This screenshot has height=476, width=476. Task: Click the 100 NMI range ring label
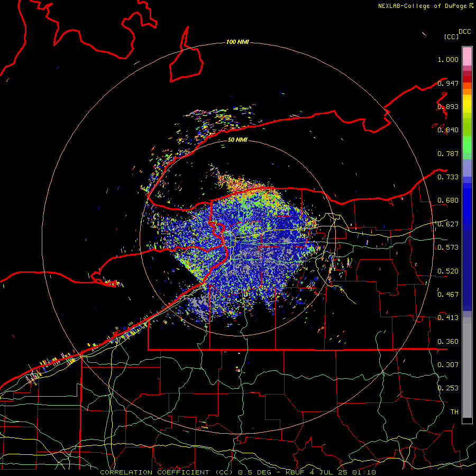point(237,42)
